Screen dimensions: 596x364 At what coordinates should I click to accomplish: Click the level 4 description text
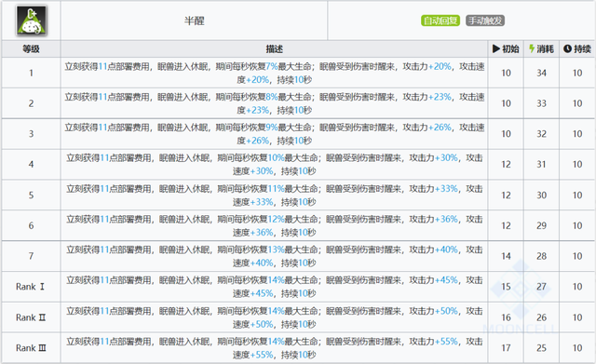point(274,164)
